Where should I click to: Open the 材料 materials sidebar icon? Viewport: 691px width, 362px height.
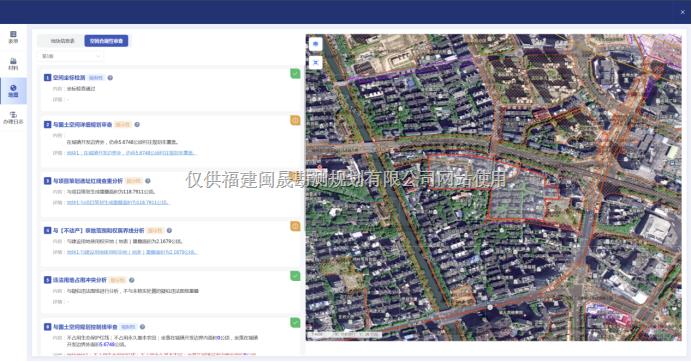point(13,64)
